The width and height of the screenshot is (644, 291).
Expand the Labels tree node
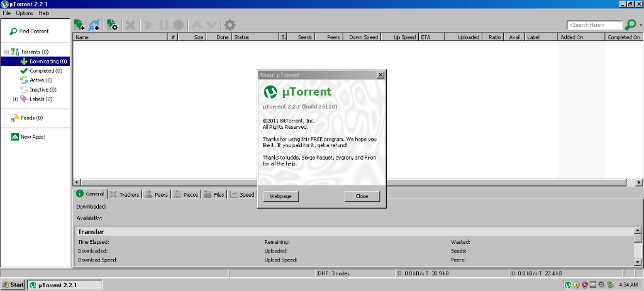click(16, 99)
